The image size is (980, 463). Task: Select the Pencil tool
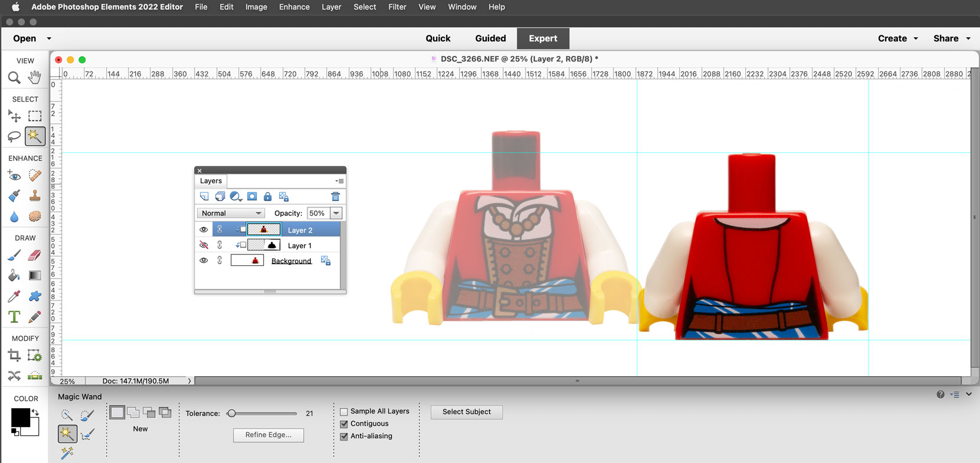click(35, 317)
